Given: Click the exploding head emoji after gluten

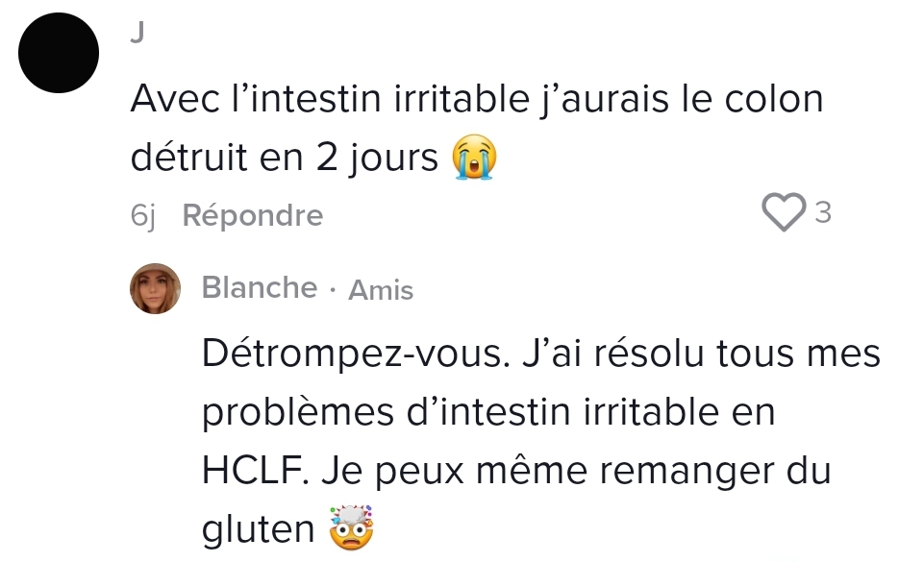Looking at the screenshot, I should pyautogui.click(x=350, y=527).
